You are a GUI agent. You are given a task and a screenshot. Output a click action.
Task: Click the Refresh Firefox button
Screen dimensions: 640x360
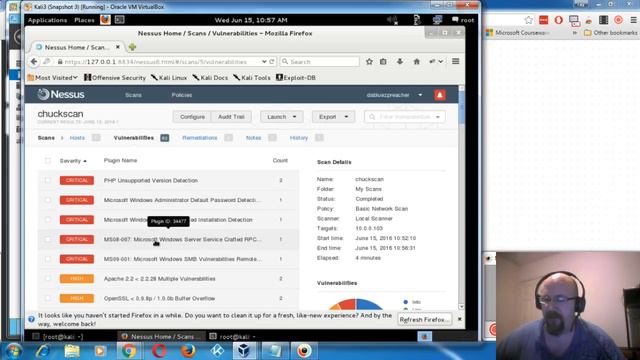point(424,320)
